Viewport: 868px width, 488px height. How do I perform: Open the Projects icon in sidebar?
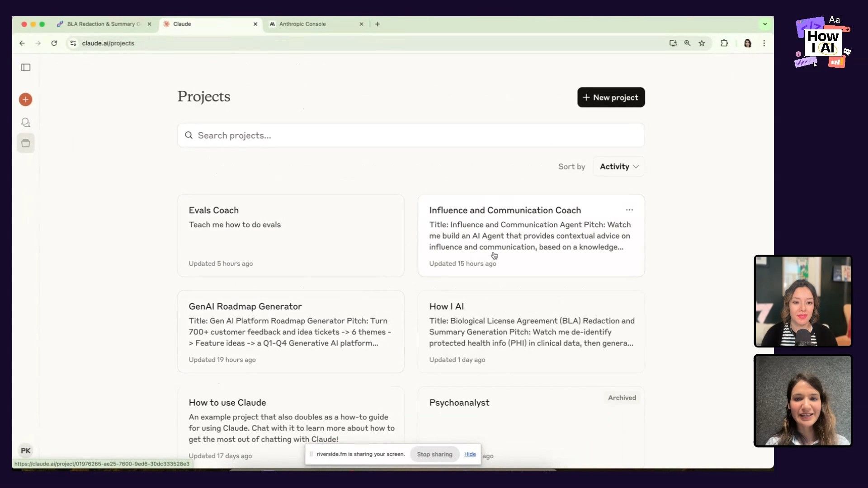[26, 143]
